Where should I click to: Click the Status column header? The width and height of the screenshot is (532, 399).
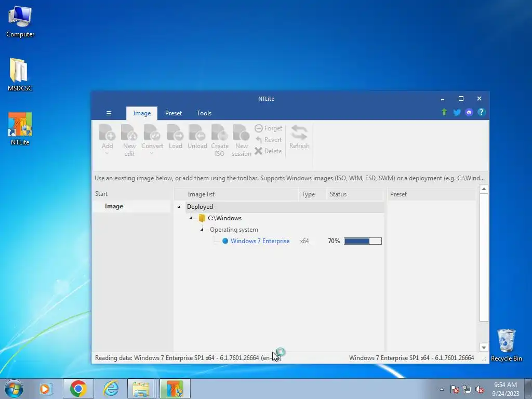[355, 194]
